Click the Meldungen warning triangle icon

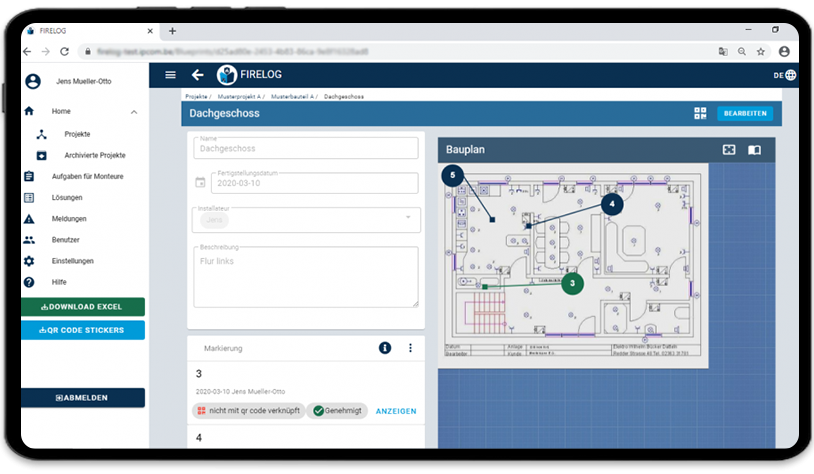[29, 219]
